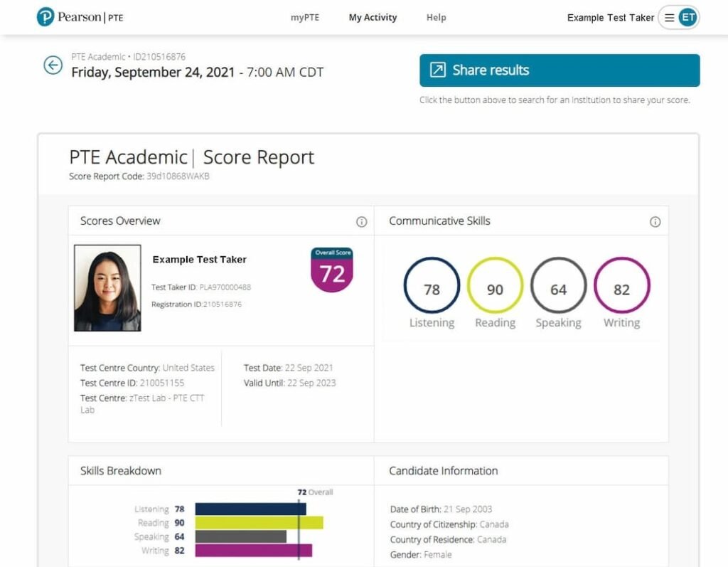This screenshot has width=728, height=567.
Task: Click Country of Residence Canada
Action: (x=448, y=539)
